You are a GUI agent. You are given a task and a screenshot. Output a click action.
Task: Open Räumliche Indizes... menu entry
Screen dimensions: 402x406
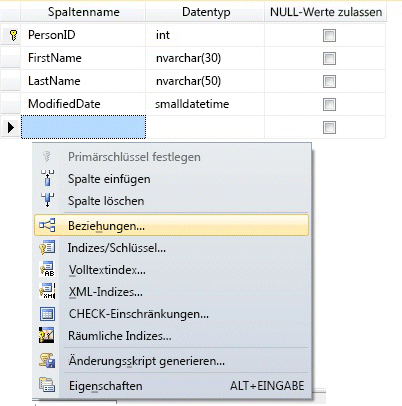172,336
